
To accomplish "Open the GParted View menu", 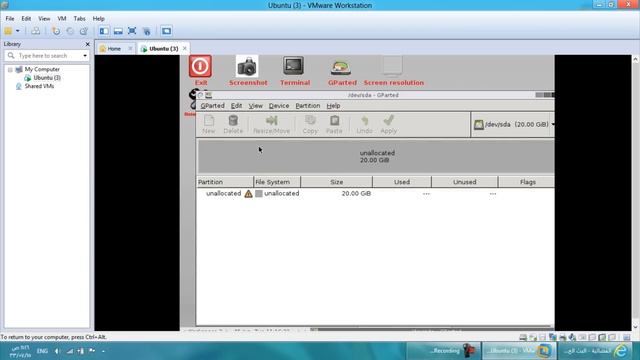I will (256, 106).
